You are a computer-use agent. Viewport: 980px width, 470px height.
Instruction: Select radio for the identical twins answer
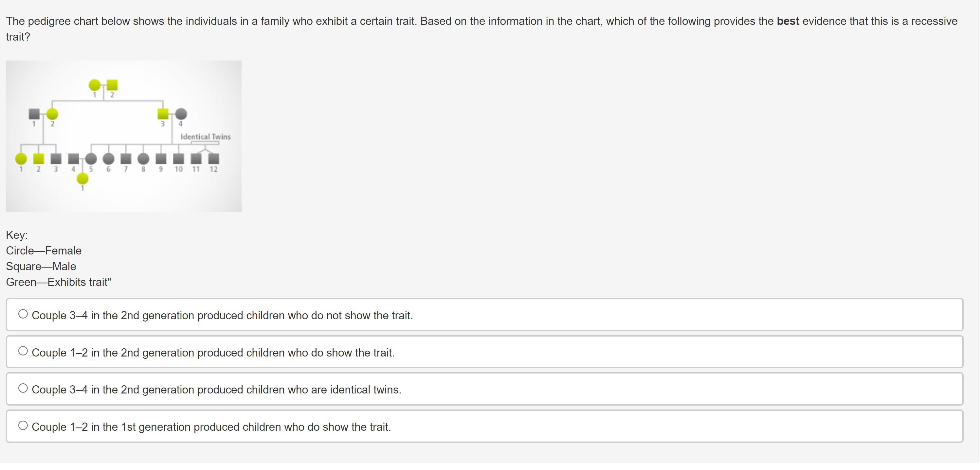[23, 388]
